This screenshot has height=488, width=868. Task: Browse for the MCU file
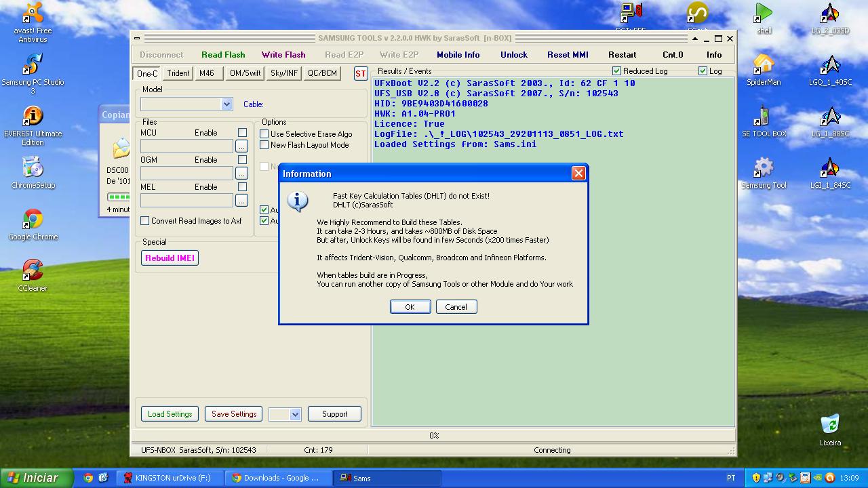tap(241, 146)
